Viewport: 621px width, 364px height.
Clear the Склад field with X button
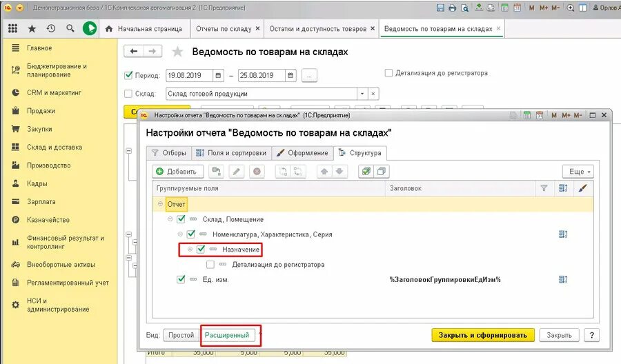pyautogui.click(x=373, y=94)
